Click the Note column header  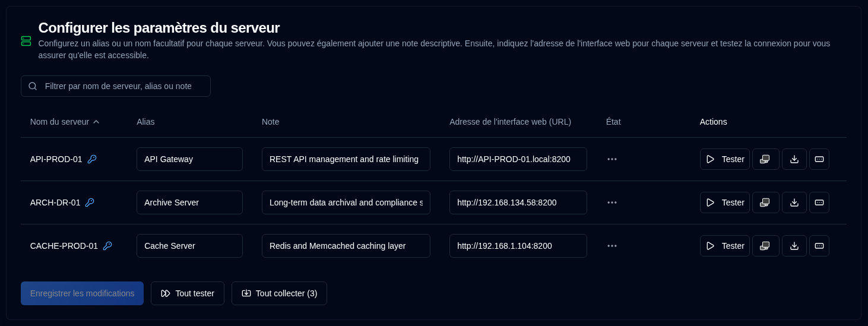tap(270, 122)
